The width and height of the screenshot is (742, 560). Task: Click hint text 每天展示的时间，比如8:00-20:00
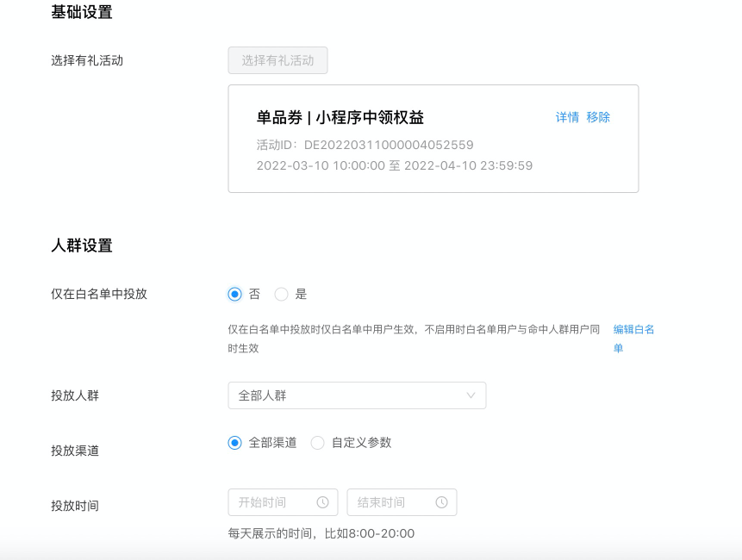pos(321,533)
